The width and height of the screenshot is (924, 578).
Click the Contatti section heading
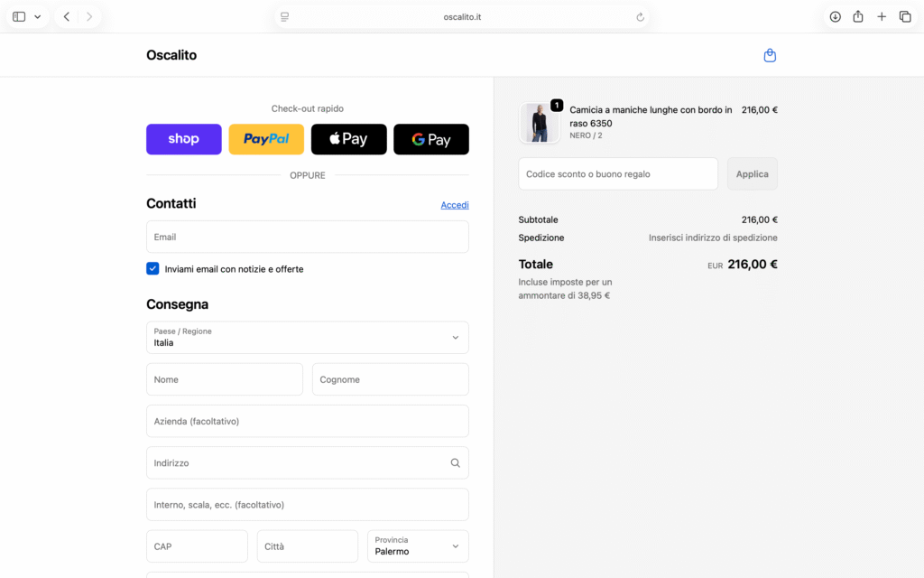[x=171, y=203]
